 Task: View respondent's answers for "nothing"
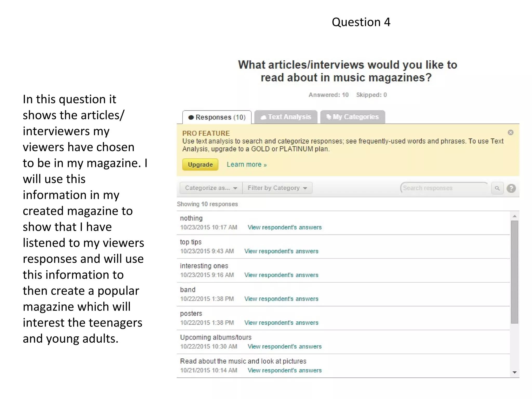click(x=285, y=227)
